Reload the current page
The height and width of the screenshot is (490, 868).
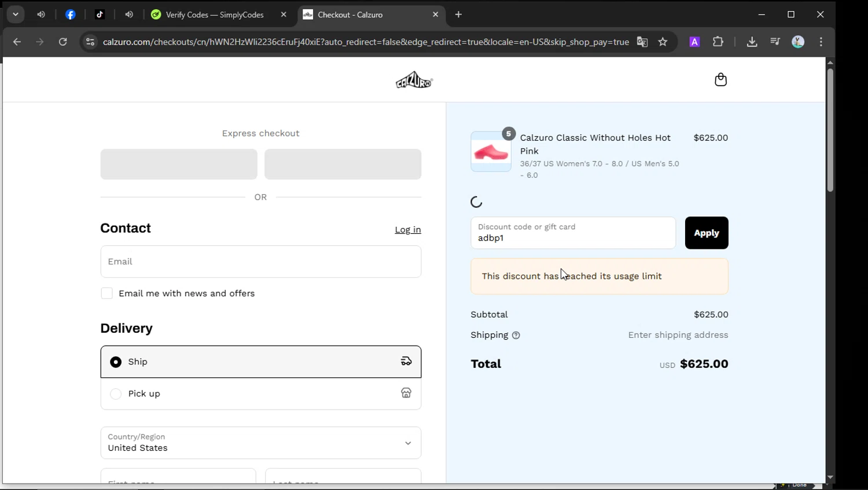click(63, 42)
